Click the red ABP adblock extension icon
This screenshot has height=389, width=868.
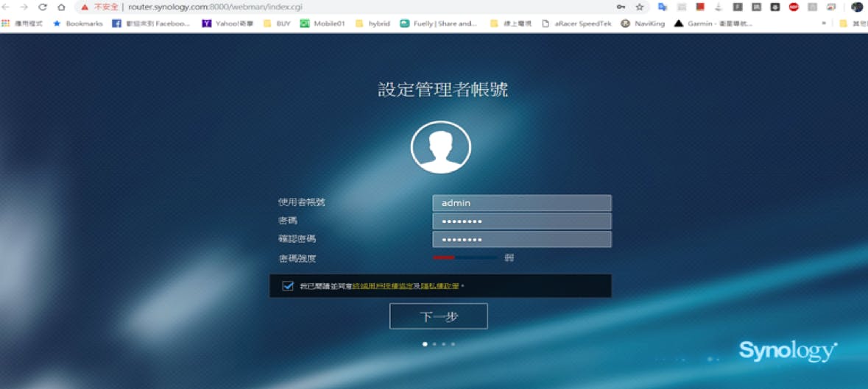[x=794, y=7]
